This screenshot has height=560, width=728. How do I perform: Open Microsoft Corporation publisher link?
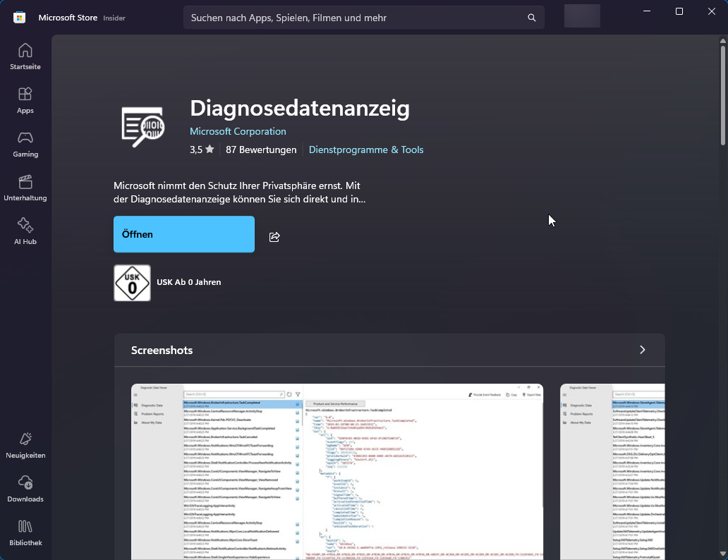[x=238, y=131]
